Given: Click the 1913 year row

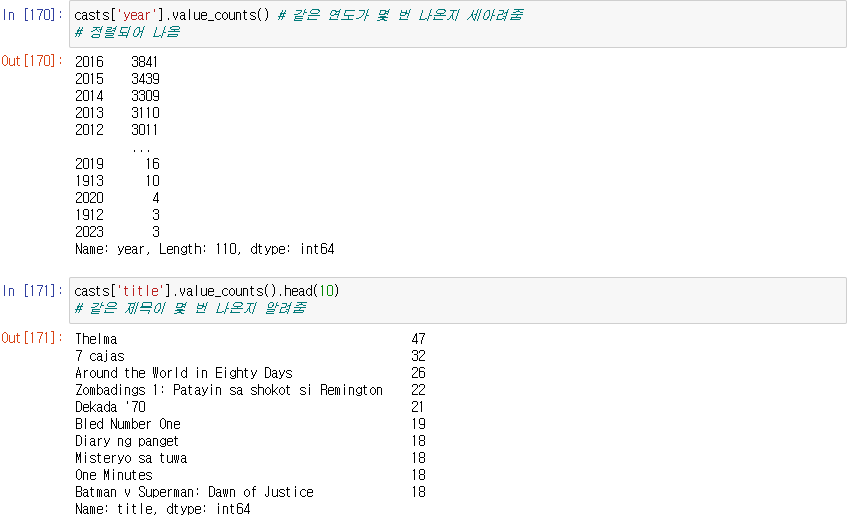Looking at the screenshot, I should coord(117,181).
